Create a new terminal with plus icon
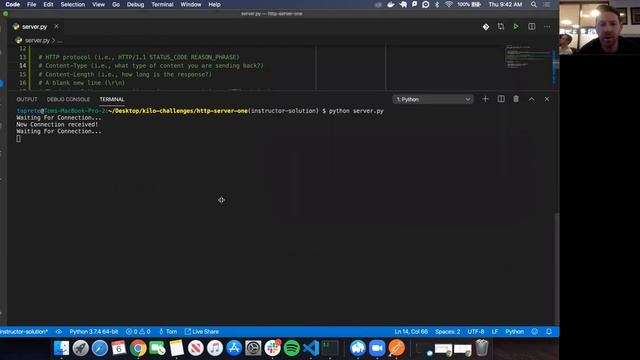The image size is (640, 360). [485, 99]
